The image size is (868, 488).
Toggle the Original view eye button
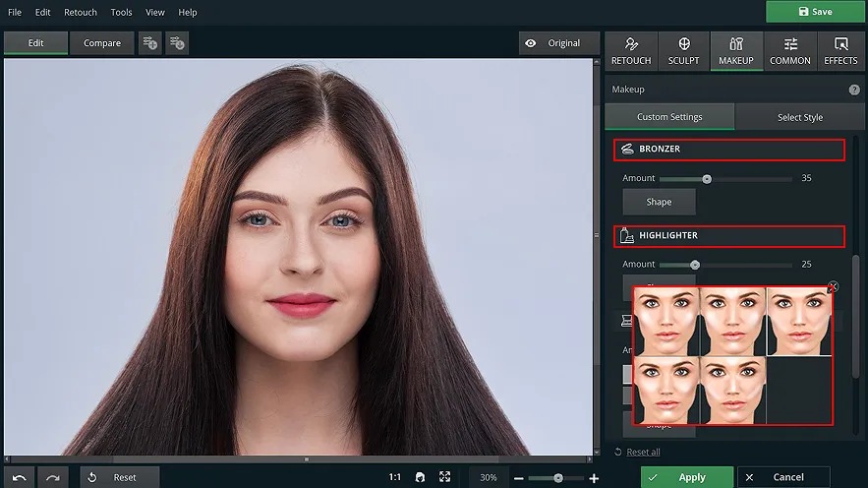[x=559, y=43]
